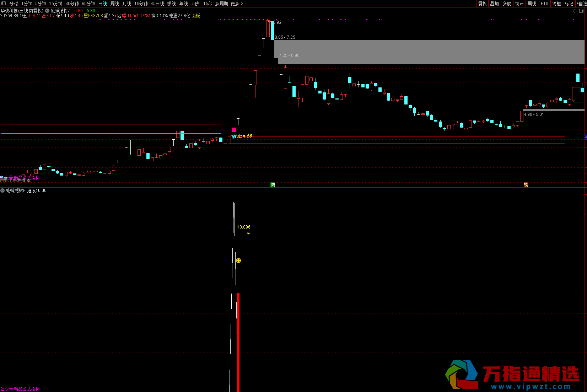
Task: Select the 5分钟 period tab
Action: click(41, 4)
